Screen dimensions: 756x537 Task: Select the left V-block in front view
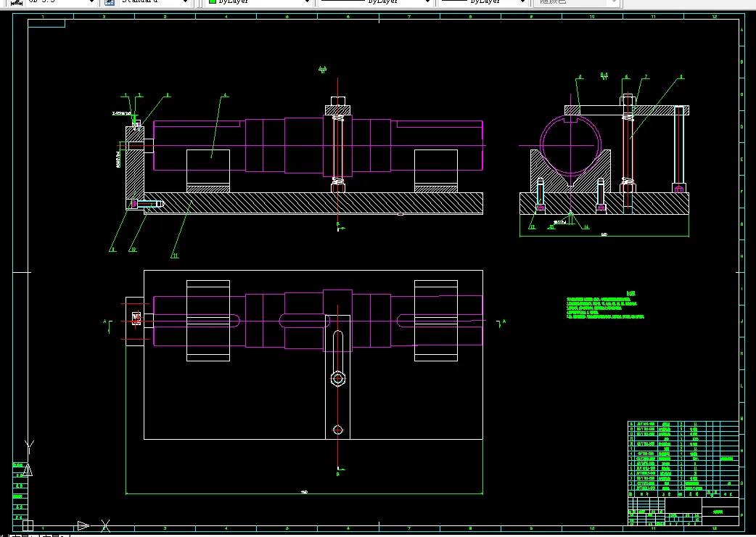(x=208, y=171)
